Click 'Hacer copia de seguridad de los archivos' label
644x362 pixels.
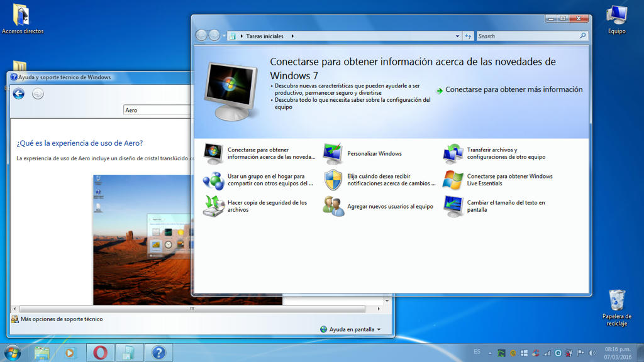(267, 206)
